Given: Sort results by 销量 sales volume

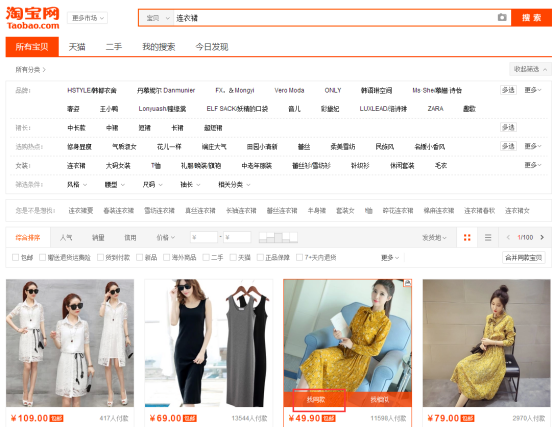Looking at the screenshot, I should [x=98, y=238].
